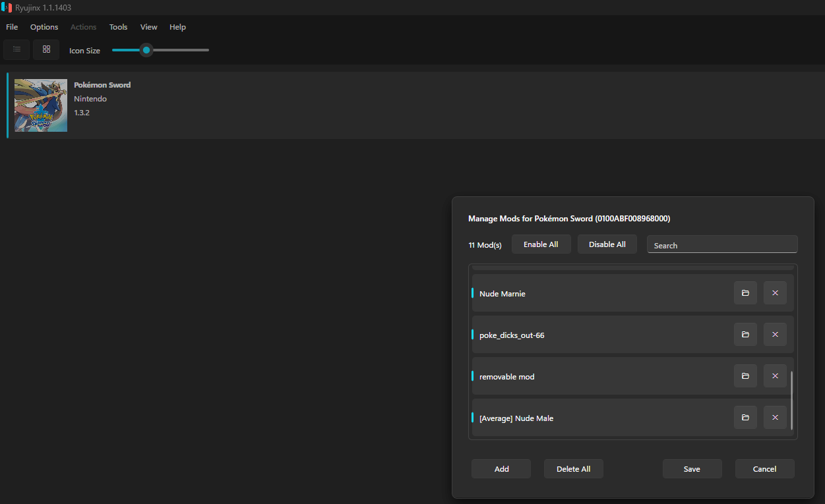Click the mod list vertical scrollbar

click(791, 400)
